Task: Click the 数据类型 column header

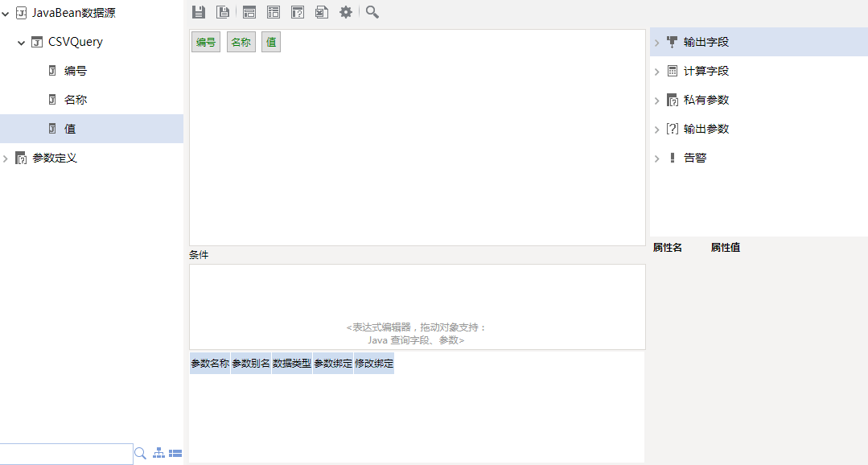Action: coord(292,363)
